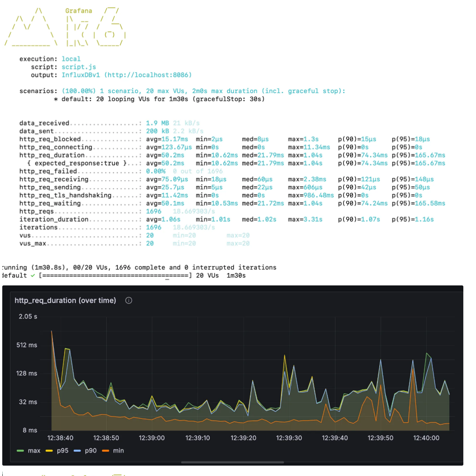This screenshot has height=476, width=476.
Task: Click http_req_waiting p(90)=74.24ms value
Action: (x=363, y=203)
